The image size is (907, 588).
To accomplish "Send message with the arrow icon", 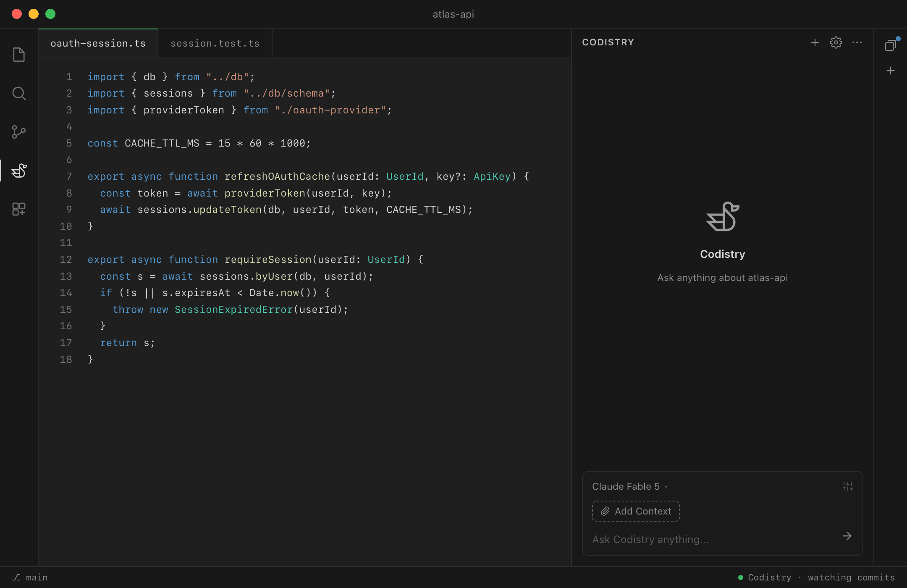I will [x=847, y=536].
